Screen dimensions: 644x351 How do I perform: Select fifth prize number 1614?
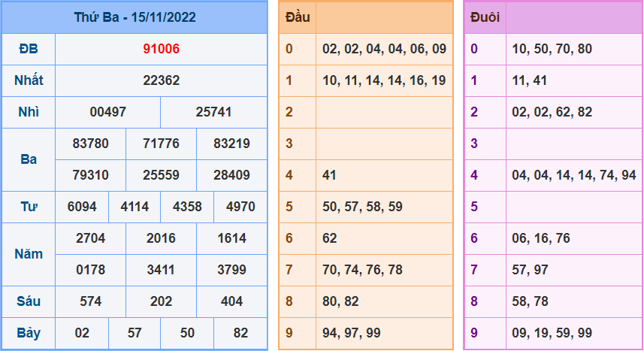pos(231,238)
